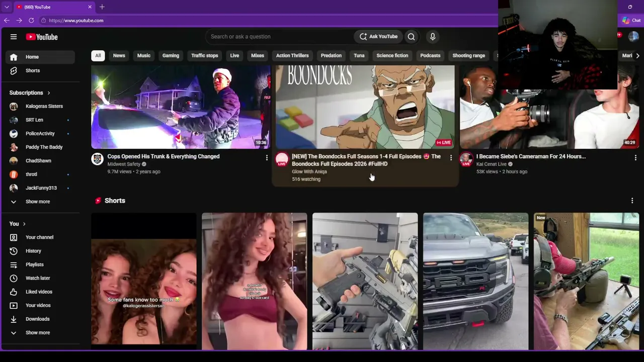The width and height of the screenshot is (644, 362).
Task: Open the browser Chat button
Action: [x=631, y=20]
